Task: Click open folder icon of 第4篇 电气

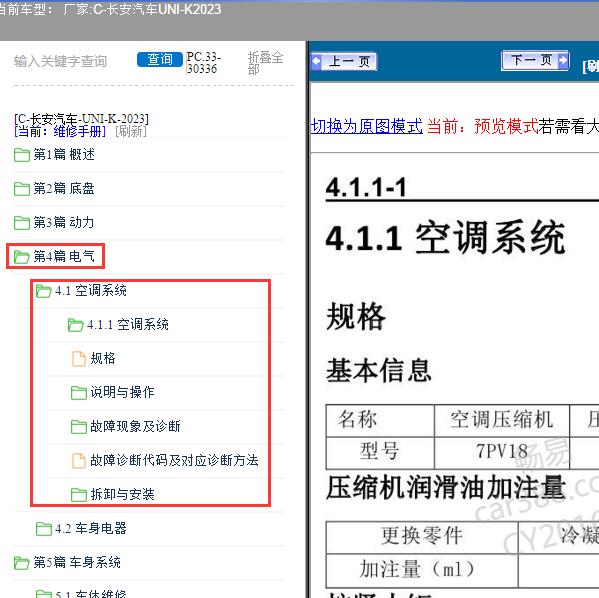Action: [22, 257]
